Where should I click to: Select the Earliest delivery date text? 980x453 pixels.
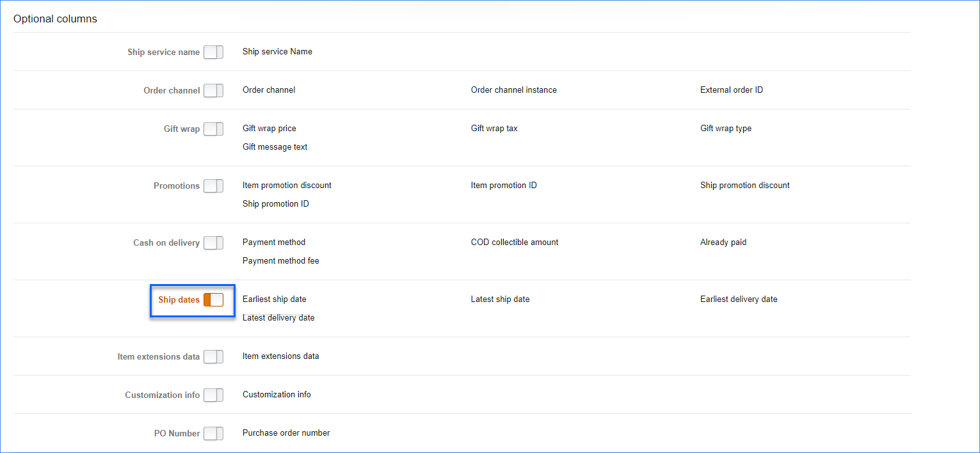pos(738,299)
